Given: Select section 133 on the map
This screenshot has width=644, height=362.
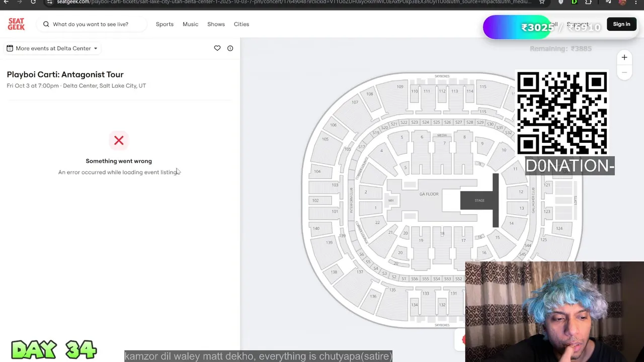Looking at the screenshot, I should (x=426, y=293).
